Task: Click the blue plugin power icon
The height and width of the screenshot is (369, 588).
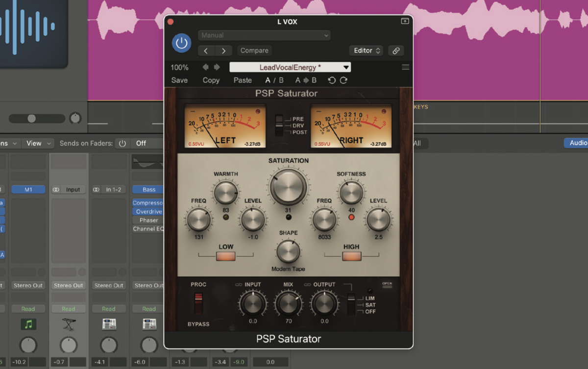Action: tap(181, 43)
